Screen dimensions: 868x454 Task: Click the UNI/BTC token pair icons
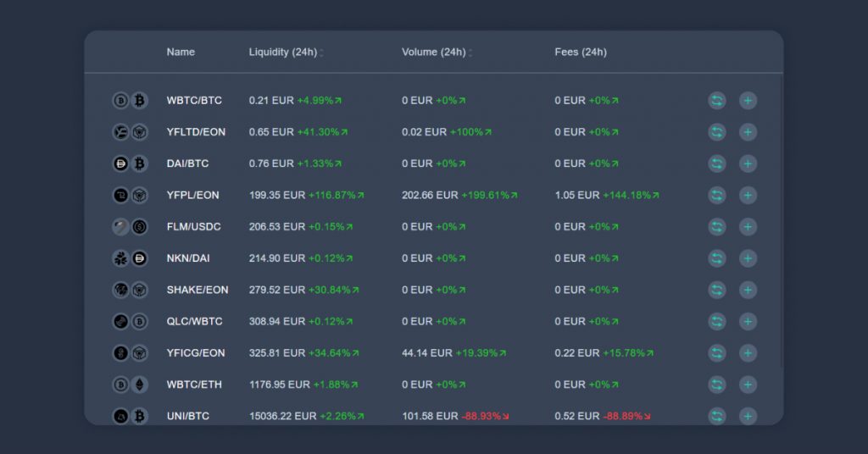tap(130, 416)
